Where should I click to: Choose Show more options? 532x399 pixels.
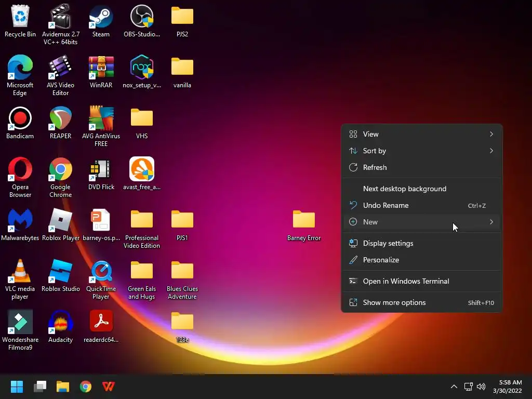pyautogui.click(x=422, y=303)
